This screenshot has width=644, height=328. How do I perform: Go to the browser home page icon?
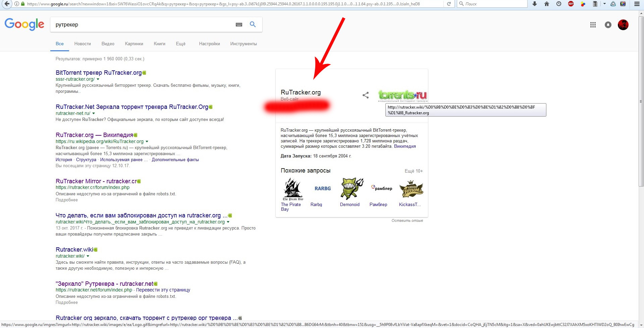(547, 4)
